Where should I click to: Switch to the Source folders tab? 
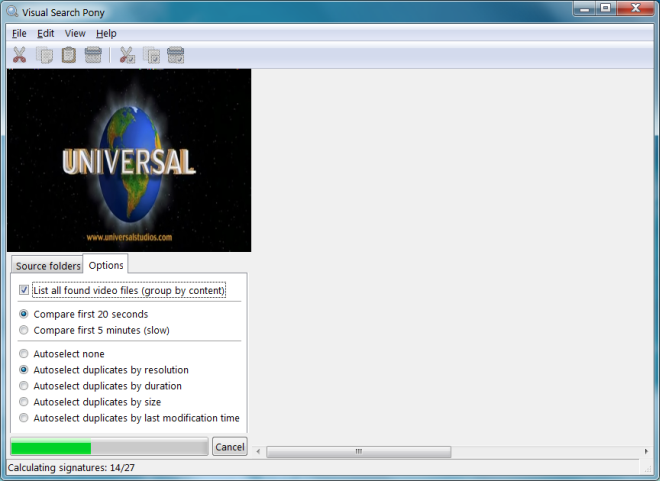(x=47, y=266)
